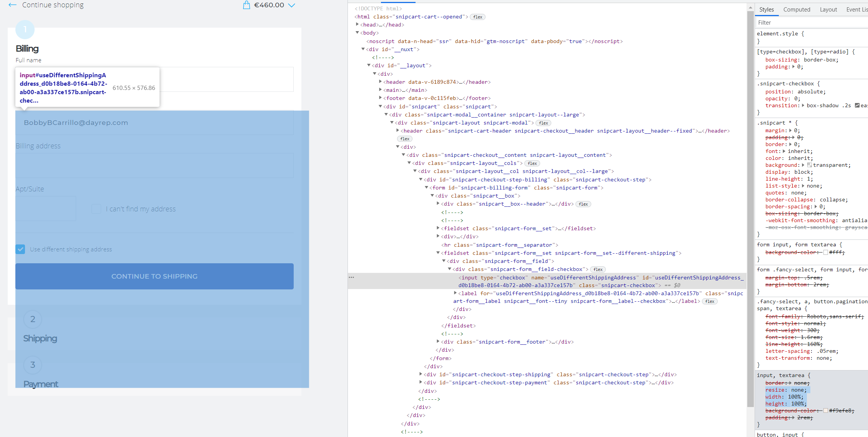868x437 pixels.
Task: Open the Layout tab
Action: click(x=828, y=10)
